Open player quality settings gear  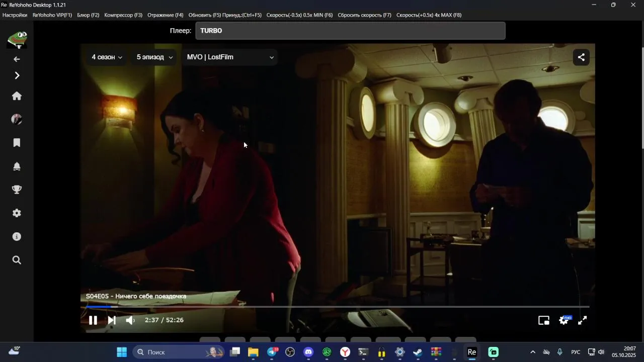[565, 320]
